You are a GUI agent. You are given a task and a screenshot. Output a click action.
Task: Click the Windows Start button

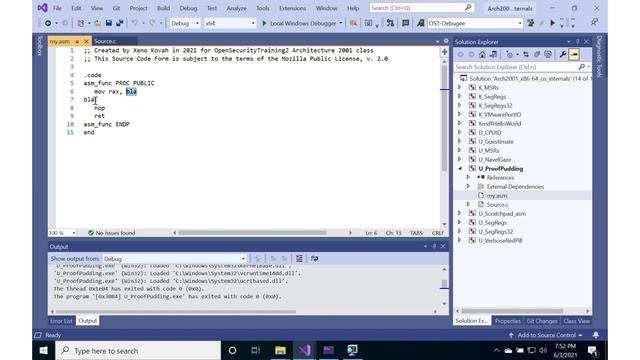pos(43,350)
